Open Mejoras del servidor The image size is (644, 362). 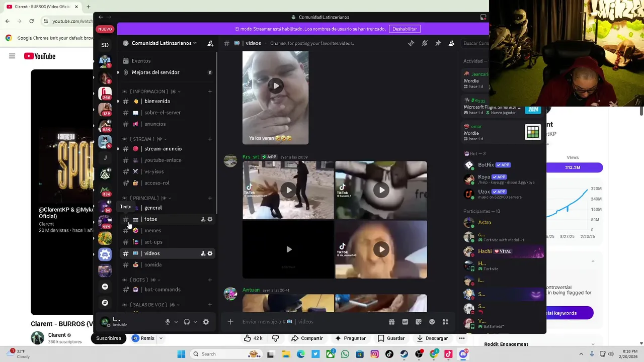167,72
